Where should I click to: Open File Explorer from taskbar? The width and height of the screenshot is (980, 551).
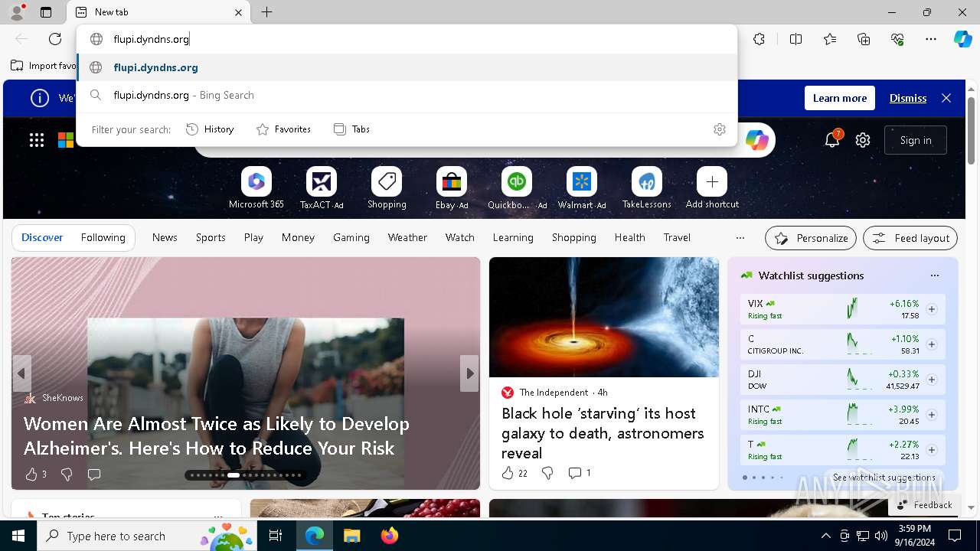(x=351, y=536)
